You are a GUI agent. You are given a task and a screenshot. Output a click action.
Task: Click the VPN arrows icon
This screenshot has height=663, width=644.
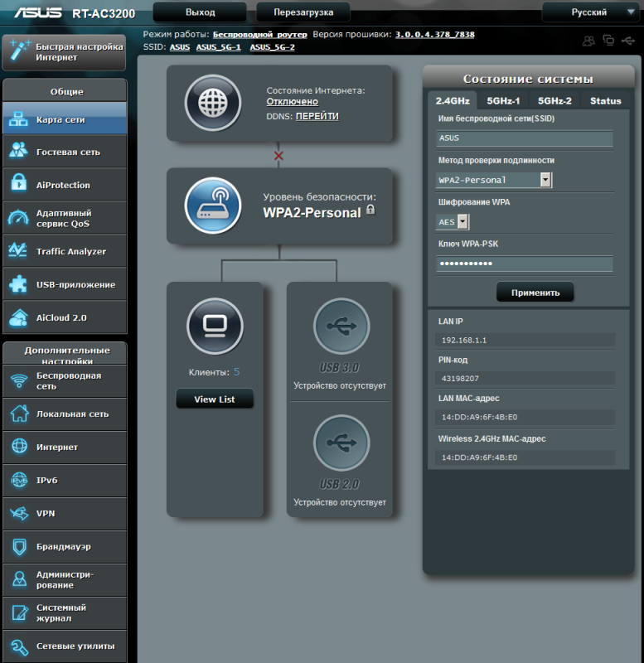[19, 513]
